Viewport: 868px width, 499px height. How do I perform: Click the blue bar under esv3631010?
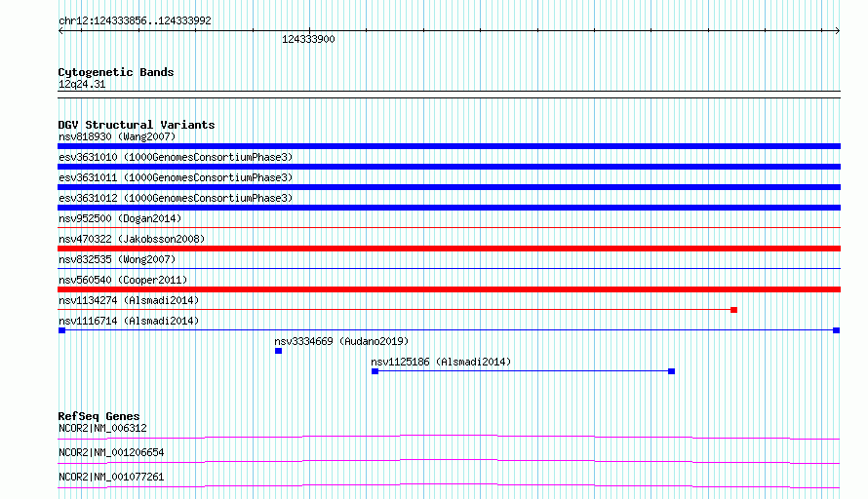point(449,167)
